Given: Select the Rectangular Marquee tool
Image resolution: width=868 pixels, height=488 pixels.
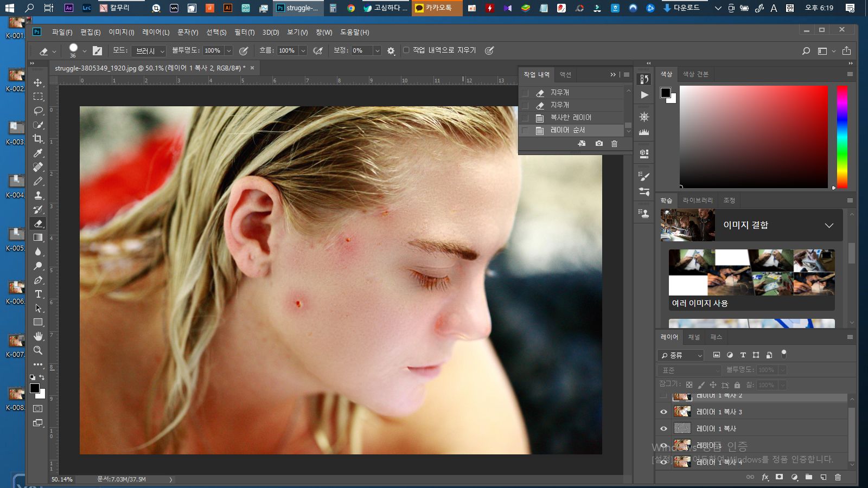Looking at the screenshot, I should tap(38, 97).
